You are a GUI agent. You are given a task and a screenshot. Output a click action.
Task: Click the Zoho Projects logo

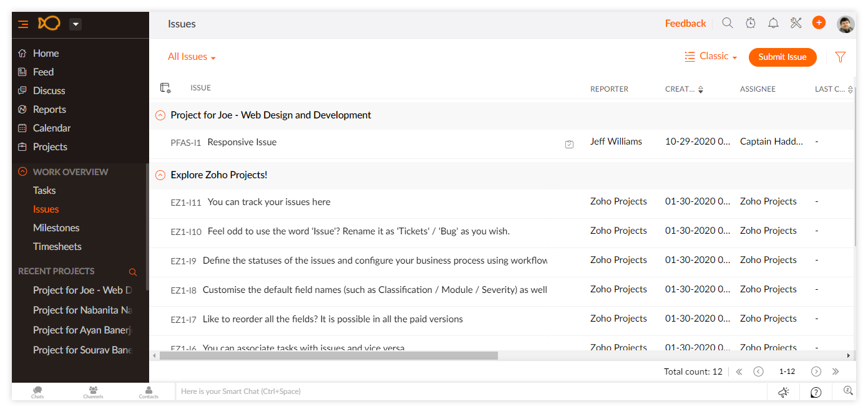(49, 24)
